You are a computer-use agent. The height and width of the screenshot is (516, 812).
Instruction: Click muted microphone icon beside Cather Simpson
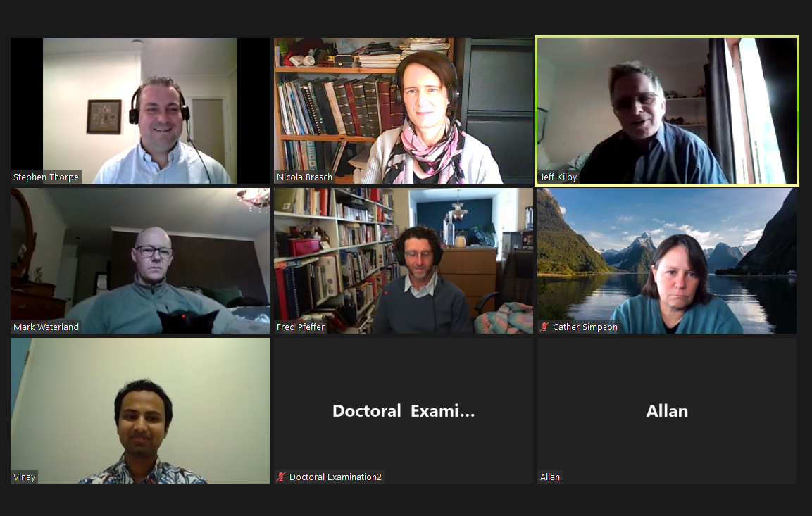(544, 327)
